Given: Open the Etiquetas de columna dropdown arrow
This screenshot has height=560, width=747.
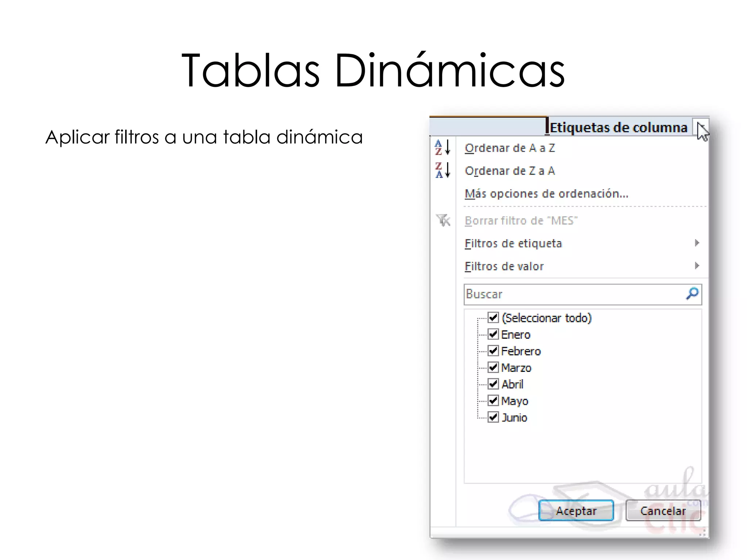Looking at the screenshot, I should (x=700, y=127).
